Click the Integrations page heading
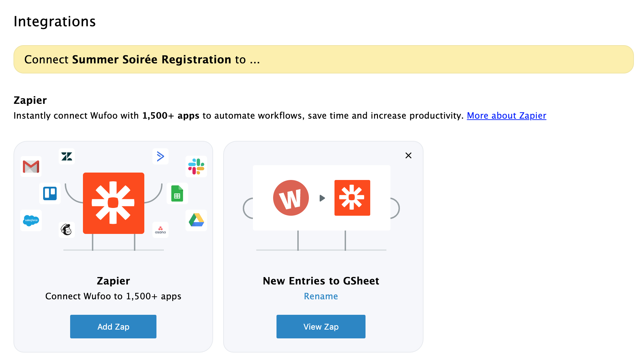The height and width of the screenshot is (364, 642). click(x=55, y=21)
